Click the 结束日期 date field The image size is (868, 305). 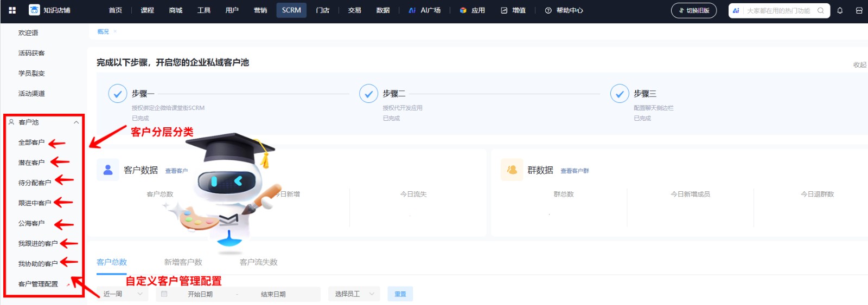(273, 294)
